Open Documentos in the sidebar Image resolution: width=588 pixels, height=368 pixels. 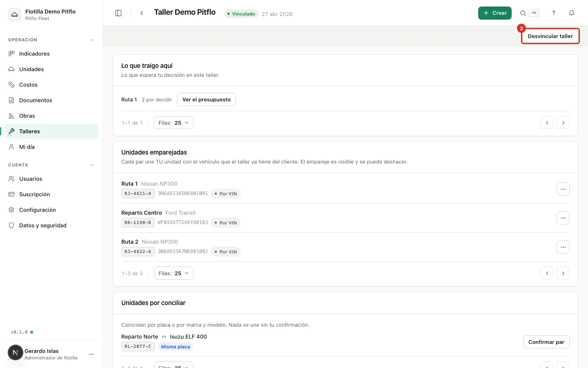click(51, 100)
